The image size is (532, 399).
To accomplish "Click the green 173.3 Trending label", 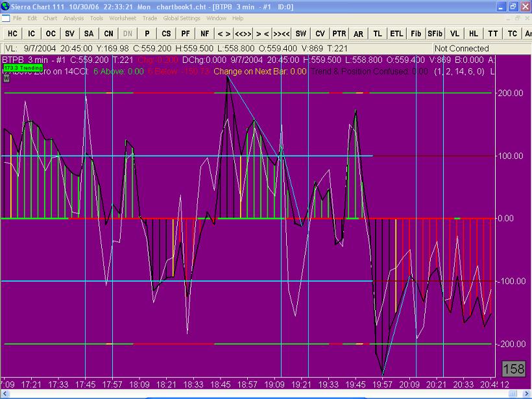I will click(x=23, y=68).
